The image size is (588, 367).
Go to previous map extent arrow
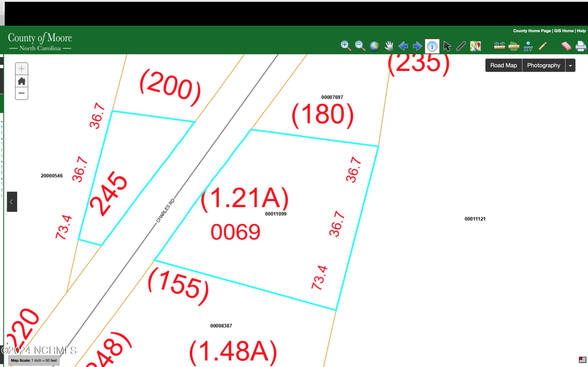click(x=403, y=46)
